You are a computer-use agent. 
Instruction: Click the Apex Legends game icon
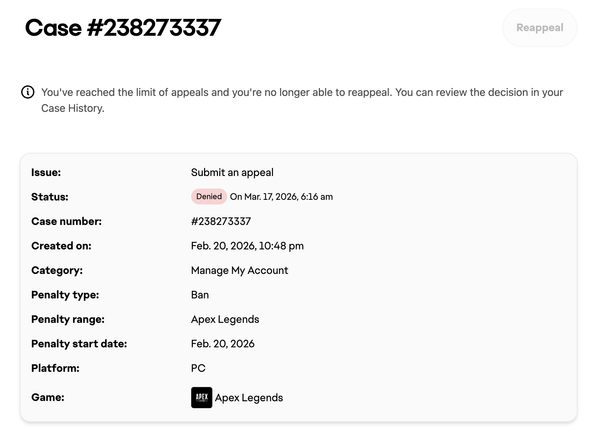(x=201, y=397)
